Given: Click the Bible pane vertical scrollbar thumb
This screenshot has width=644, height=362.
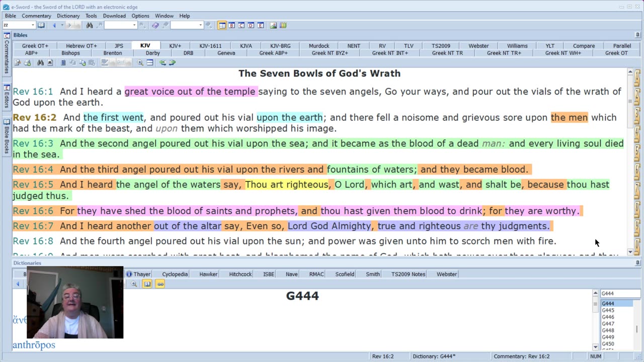Looking at the screenshot, I should pos(630,102).
